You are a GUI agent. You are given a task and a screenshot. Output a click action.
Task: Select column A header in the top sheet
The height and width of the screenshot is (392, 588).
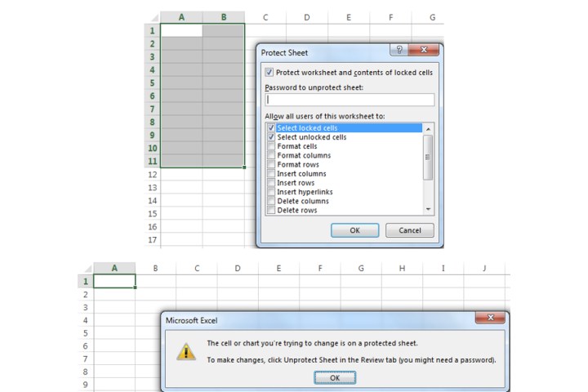pyautogui.click(x=181, y=16)
